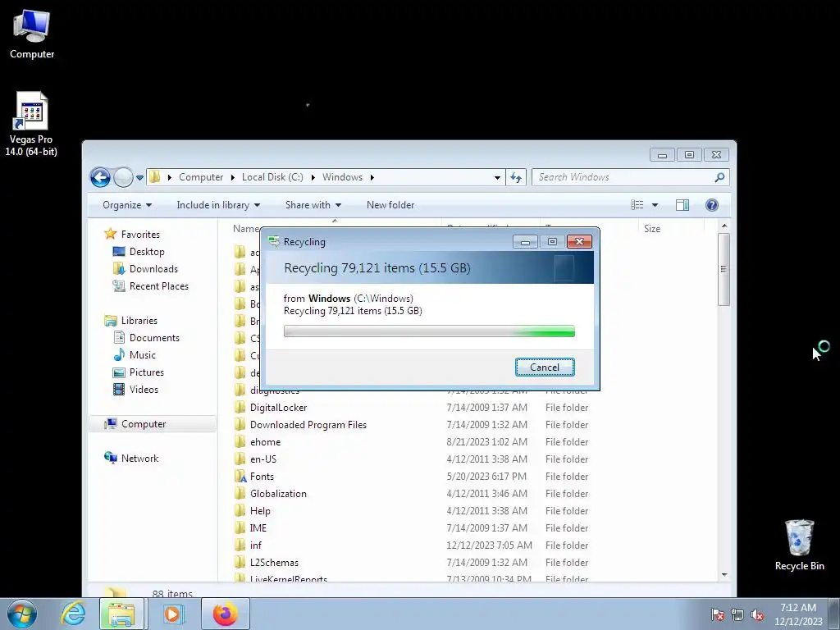The width and height of the screenshot is (840, 630).
Task: Select the inf folder
Action: [256, 546]
